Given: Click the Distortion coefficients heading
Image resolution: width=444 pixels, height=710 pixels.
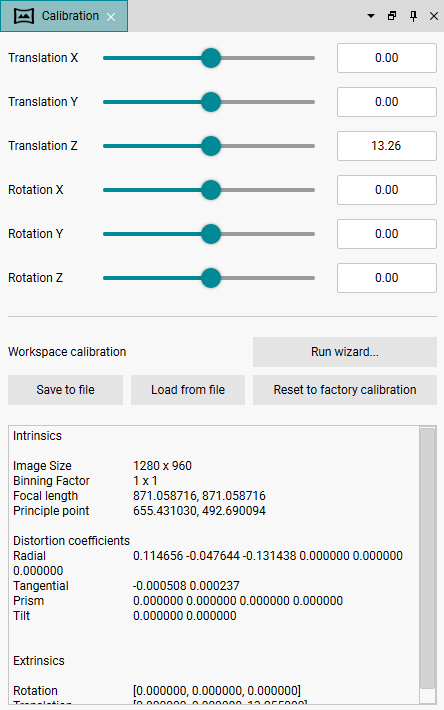Looking at the screenshot, I should point(72,541).
